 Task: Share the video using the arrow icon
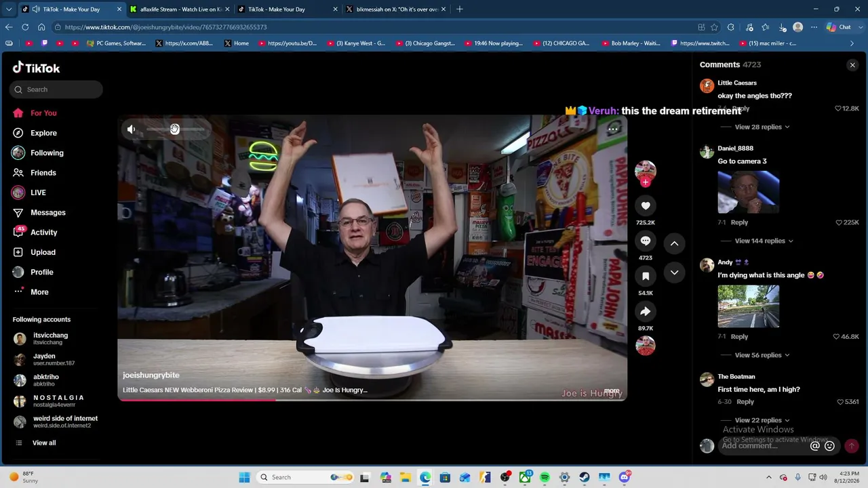tap(645, 311)
